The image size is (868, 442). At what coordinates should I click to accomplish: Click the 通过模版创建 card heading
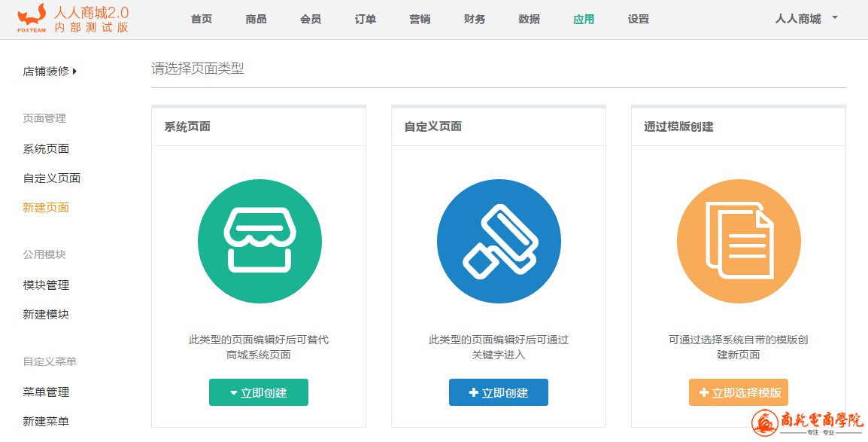678,127
